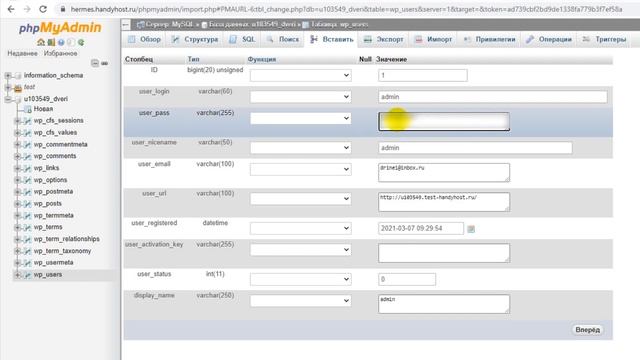Switch to the Импорт tab
The image size is (640, 360).
433,40
